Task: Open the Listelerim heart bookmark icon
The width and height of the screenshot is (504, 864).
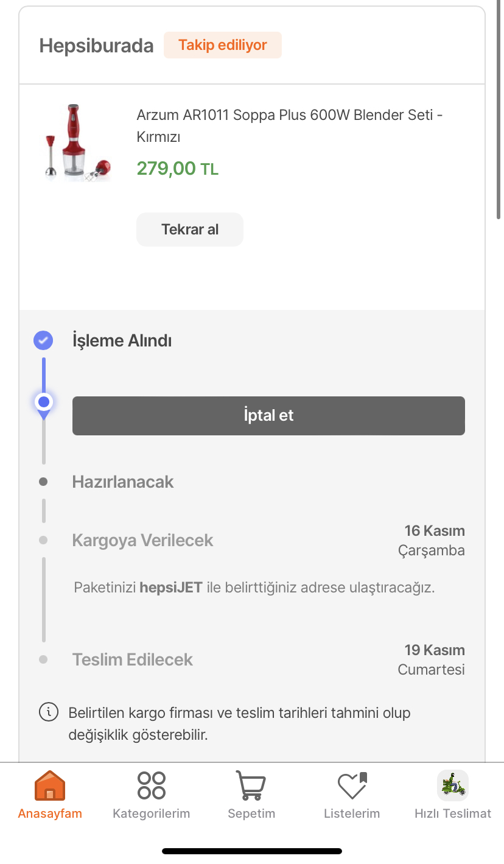Action: click(x=352, y=785)
